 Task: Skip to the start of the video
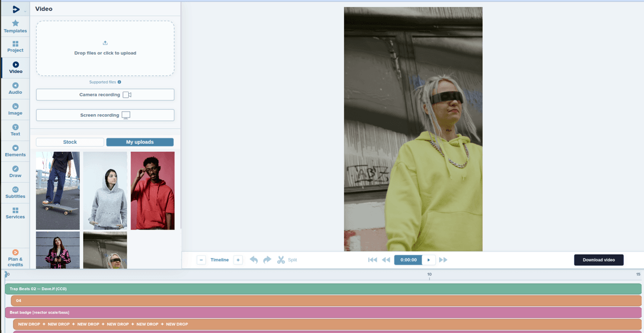[x=372, y=260]
